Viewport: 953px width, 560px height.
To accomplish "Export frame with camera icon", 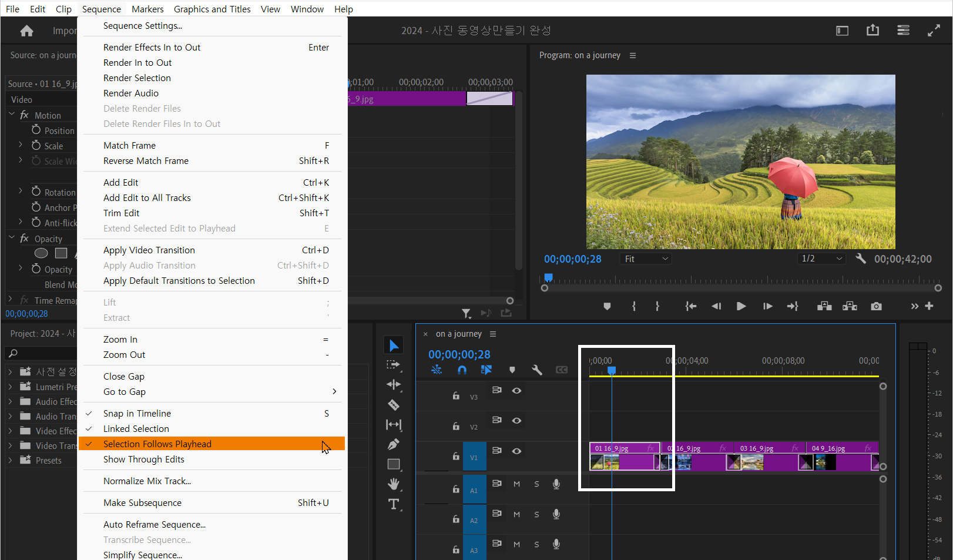I will (877, 306).
